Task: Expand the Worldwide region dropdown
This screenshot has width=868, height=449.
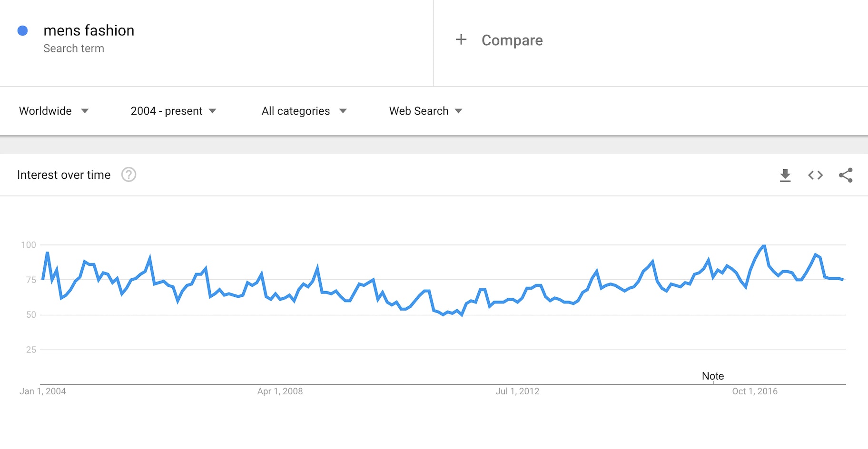Action: tap(54, 111)
